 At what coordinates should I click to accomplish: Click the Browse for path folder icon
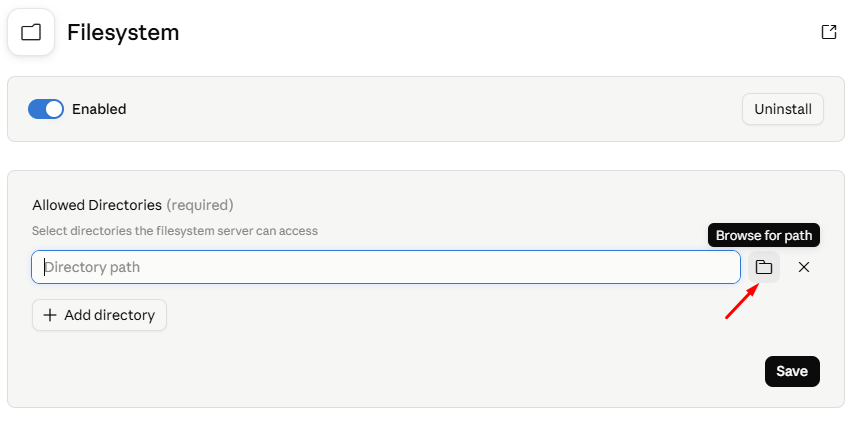pyautogui.click(x=764, y=267)
